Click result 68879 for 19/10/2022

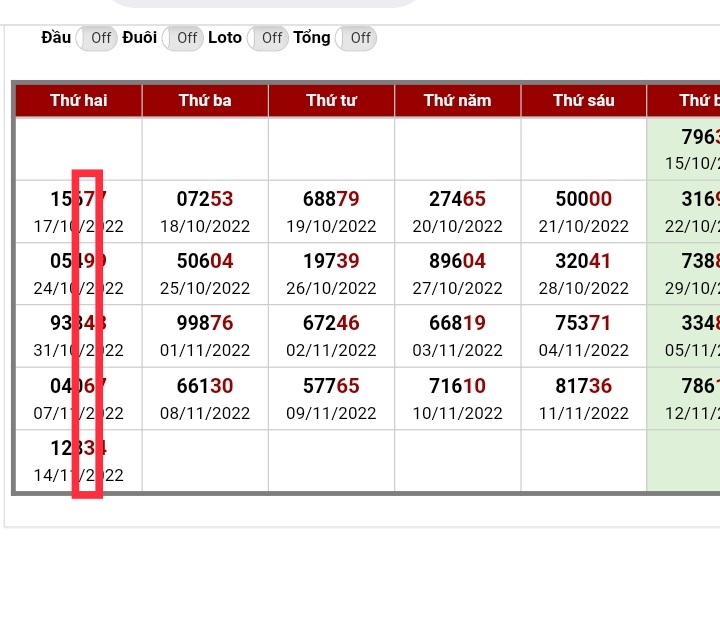point(331,199)
